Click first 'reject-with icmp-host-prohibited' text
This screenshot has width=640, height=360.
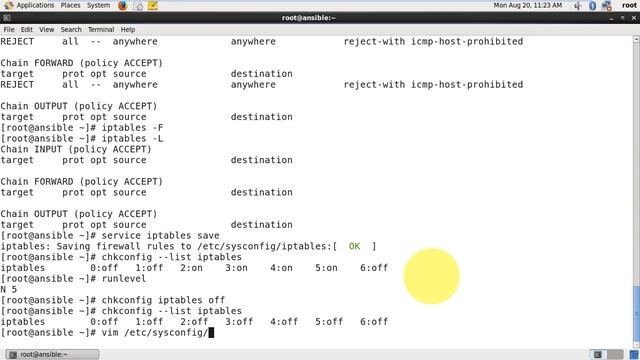point(433,42)
